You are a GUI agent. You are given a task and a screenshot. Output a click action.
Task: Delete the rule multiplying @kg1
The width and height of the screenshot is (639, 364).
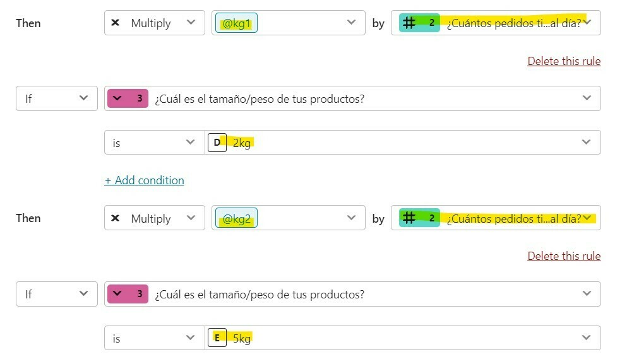pos(564,61)
